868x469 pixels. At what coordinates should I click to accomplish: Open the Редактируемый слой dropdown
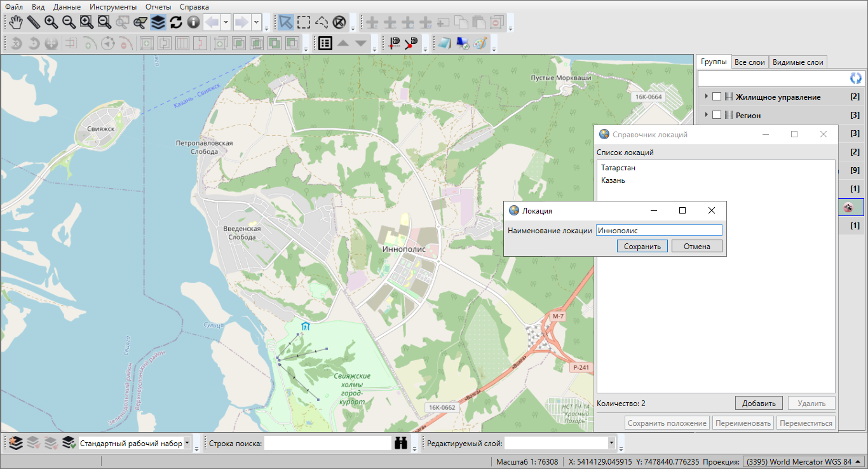(x=611, y=444)
